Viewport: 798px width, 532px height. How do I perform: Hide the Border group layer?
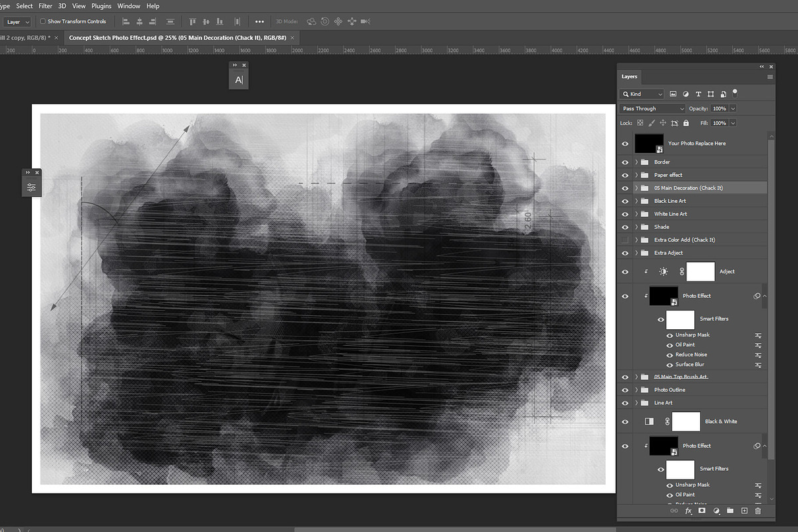[624, 162]
